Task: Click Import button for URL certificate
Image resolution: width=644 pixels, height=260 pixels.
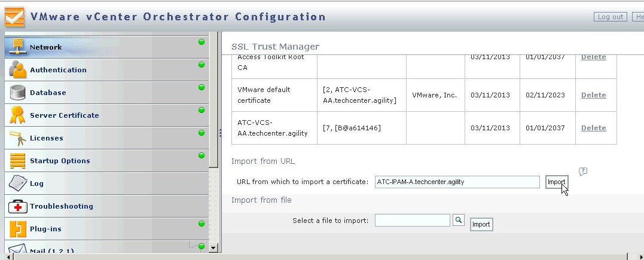Action: tap(556, 182)
